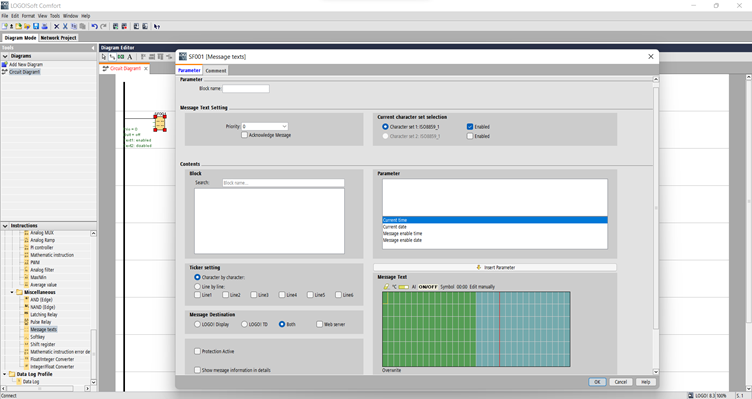This screenshot has width=752, height=399.
Task: Uncheck Enabled for Character set 1
Action: click(470, 127)
